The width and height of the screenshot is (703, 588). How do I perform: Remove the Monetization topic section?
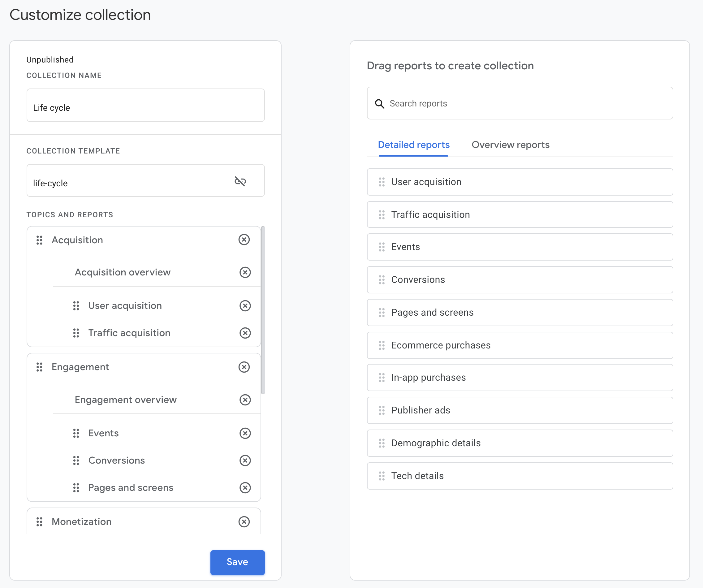click(245, 521)
